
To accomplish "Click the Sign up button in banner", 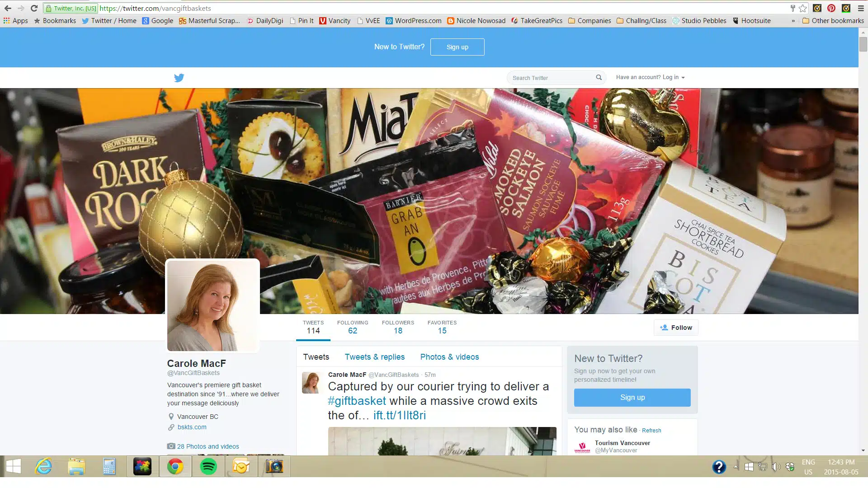I will 457,47.
